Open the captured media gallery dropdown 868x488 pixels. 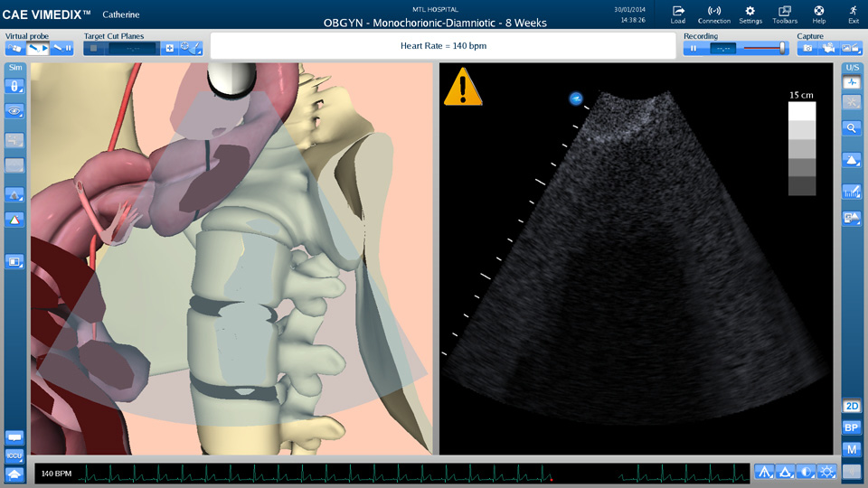coord(852,49)
